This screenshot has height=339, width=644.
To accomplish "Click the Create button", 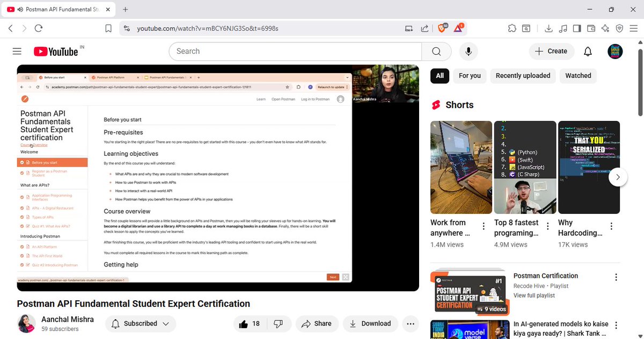I will pyautogui.click(x=551, y=51).
